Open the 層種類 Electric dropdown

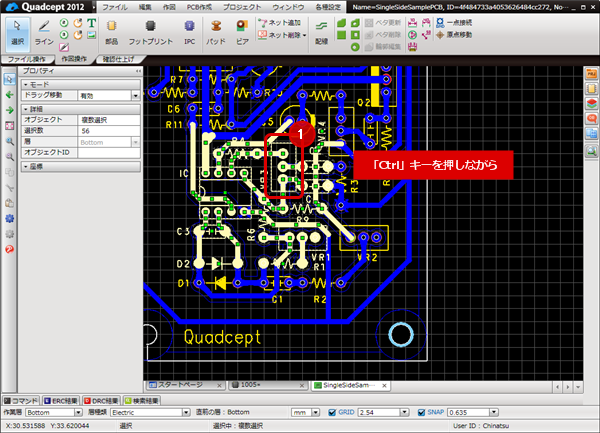(x=186, y=412)
